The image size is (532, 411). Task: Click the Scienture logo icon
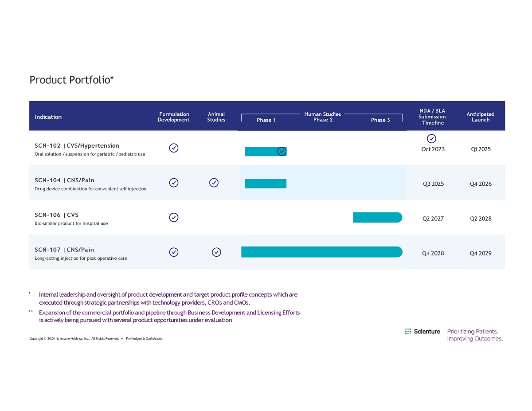pyautogui.click(x=408, y=332)
